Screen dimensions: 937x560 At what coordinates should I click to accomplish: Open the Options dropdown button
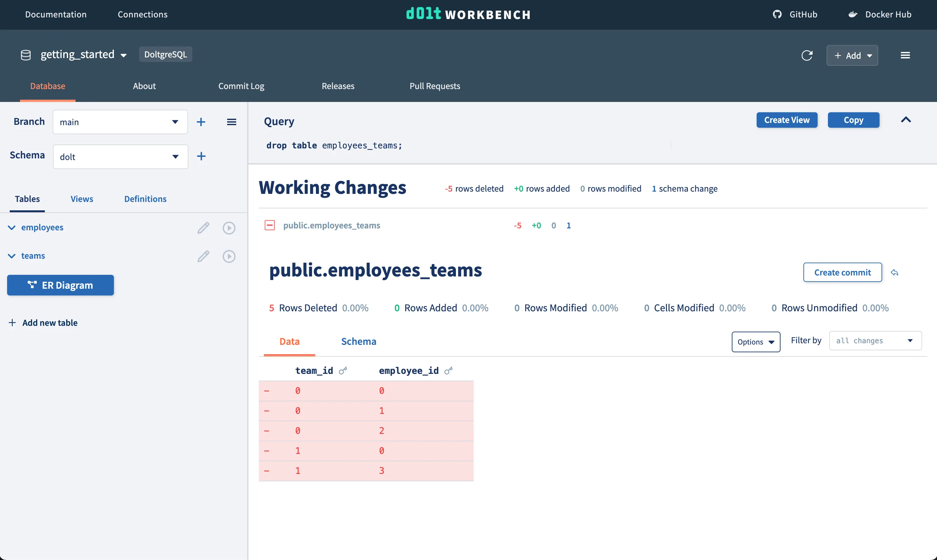pyautogui.click(x=755, y=342)
